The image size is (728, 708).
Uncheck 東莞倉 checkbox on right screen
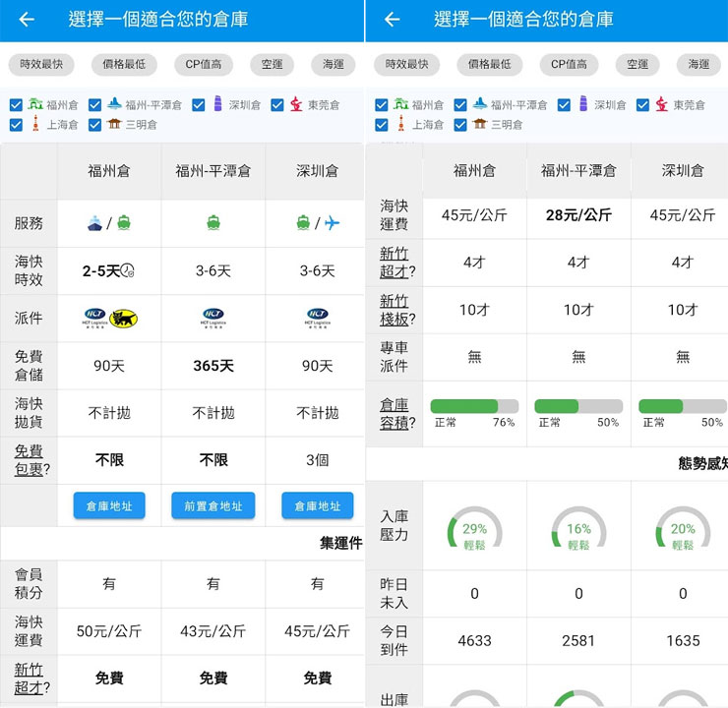click(642, 105)
